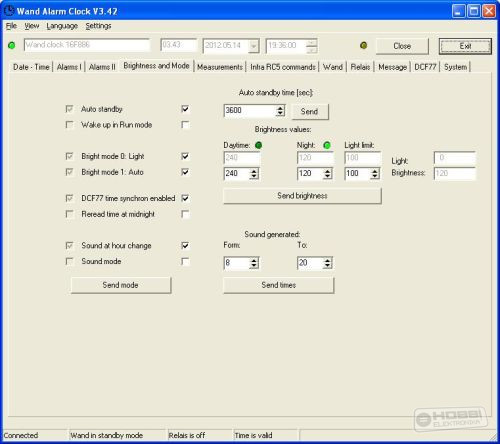Switch to the Measurements tab

coord(220,67)
